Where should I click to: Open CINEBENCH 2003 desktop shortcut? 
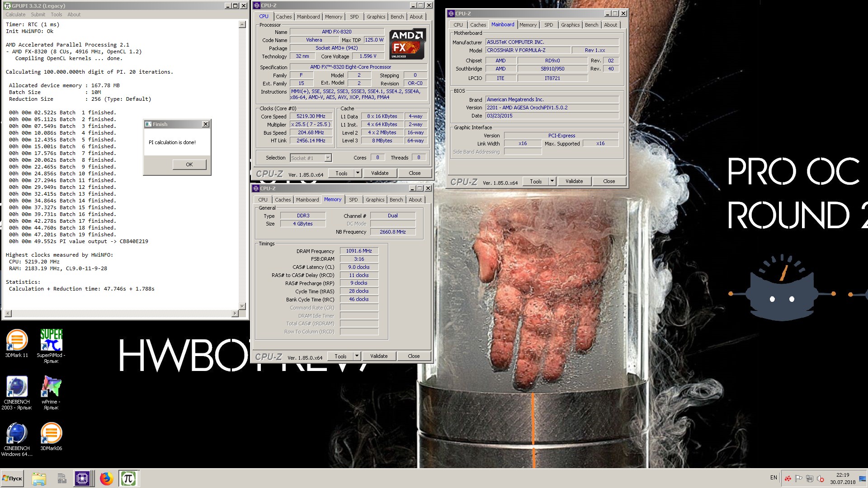click(x=17, y=393)
